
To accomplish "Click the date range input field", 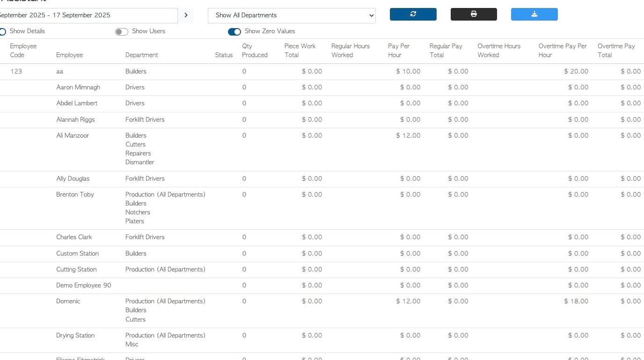I will pyautogui.click(x=87, y=15).
